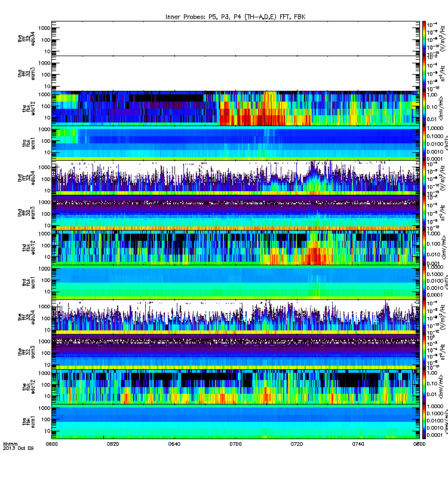The image size is (448, 478).
Task: Click the "the fbk scm1" panel label
Action: coord(29,421)
